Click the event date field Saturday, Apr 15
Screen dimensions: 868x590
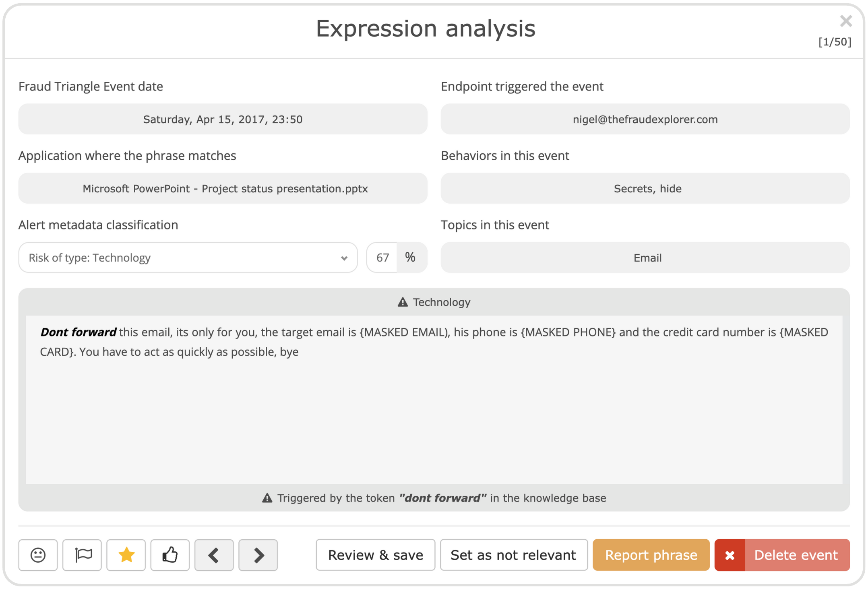click(x=223, y=119)
